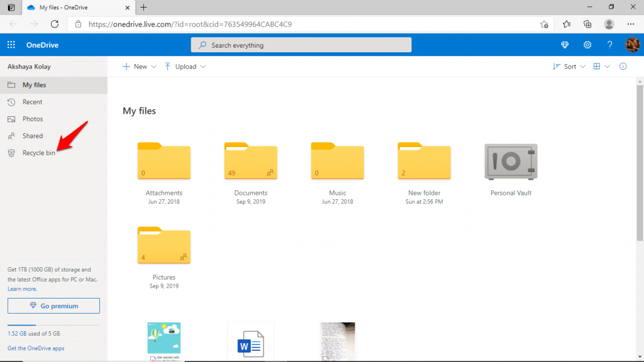Open the OneDrive app launcher grid
Viewport: 644px width, 362px height.
pyautogui.click(x=11, y=45)
